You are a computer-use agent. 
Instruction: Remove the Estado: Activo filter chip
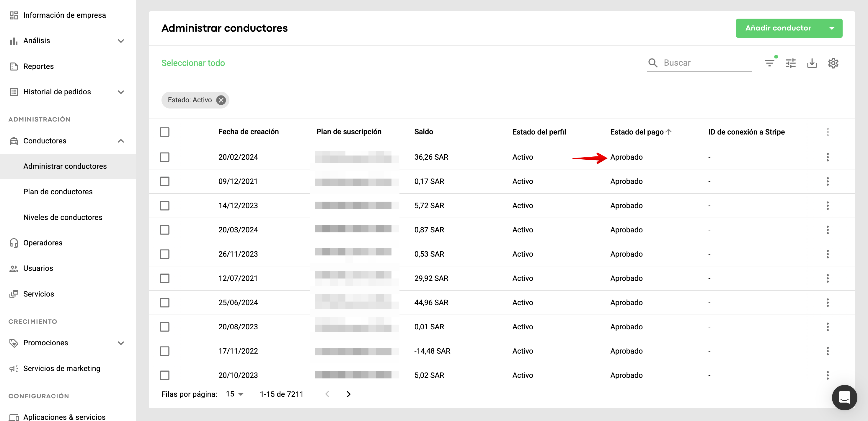221,100
